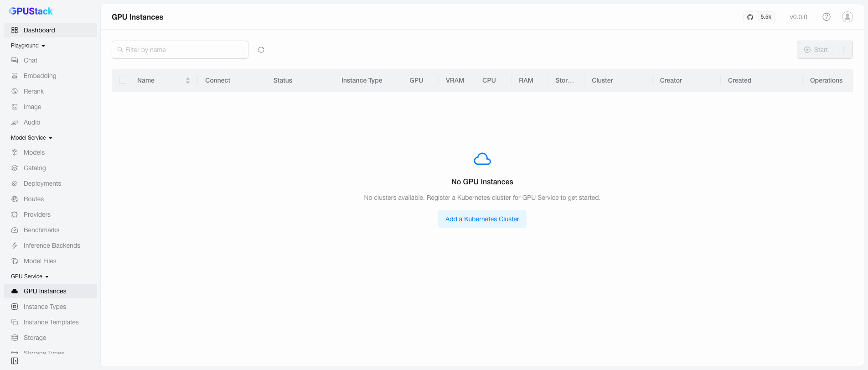
Task: Open the more actions dropdown beside Start
Action: coord(844,50)
